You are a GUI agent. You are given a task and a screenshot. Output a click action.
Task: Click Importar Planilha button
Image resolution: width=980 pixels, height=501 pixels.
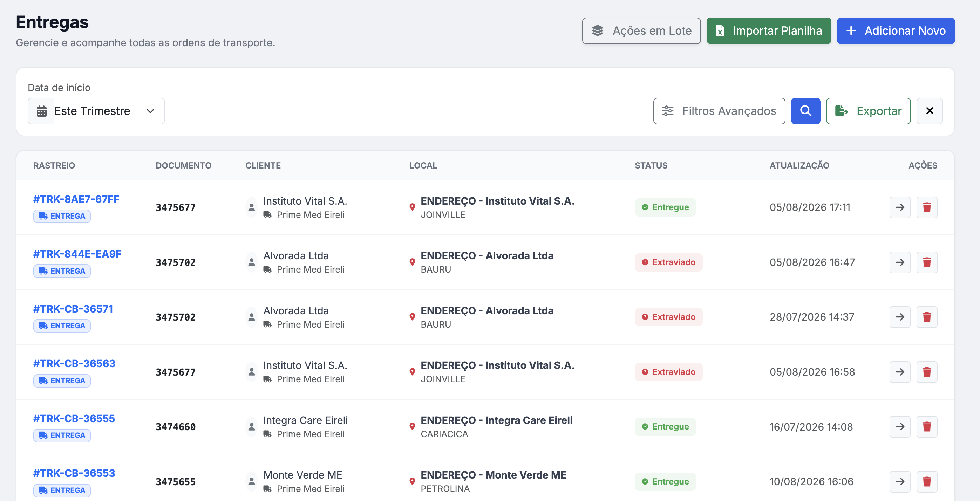(769, 31)
